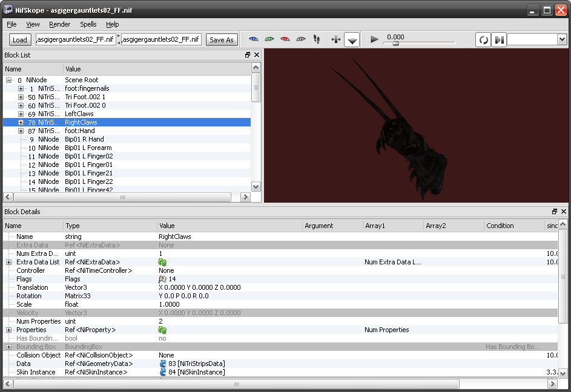Screen dimensions: 571x392
Task: Open the Spells menu
Action: tap(88, 24)
